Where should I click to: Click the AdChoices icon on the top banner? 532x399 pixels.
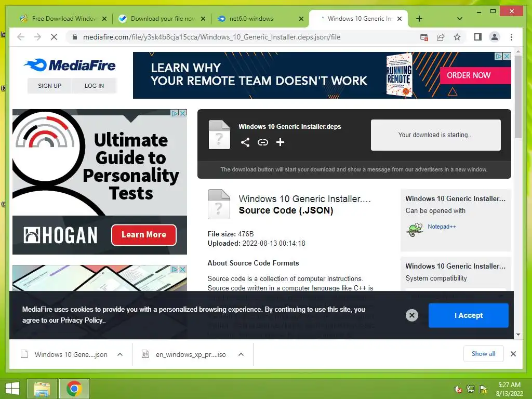point(499,56)
